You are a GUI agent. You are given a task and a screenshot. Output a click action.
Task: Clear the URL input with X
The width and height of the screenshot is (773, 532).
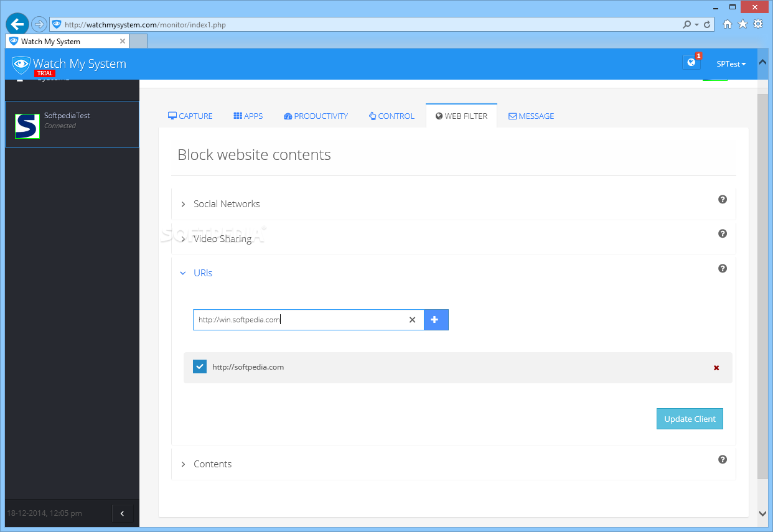[412, 320]
